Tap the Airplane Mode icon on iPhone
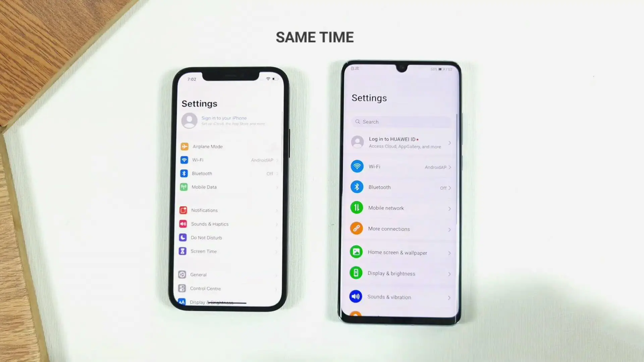The width and height of the screenshot is (644, 362). [184, 146]
